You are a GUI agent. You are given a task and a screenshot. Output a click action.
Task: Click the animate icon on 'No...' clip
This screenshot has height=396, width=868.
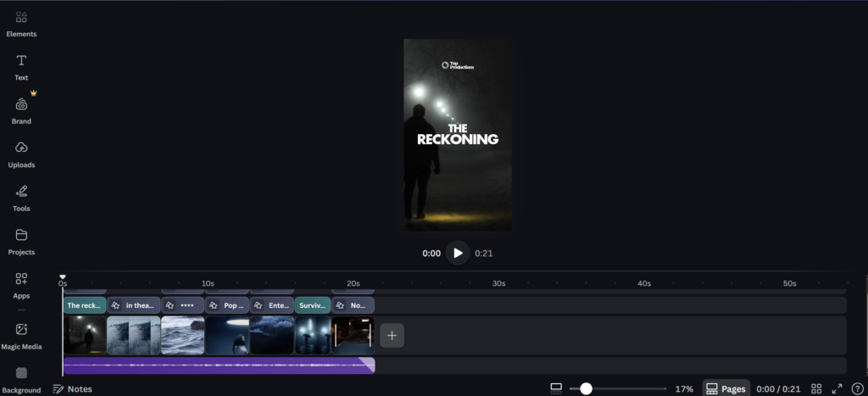tap(340, 305)
